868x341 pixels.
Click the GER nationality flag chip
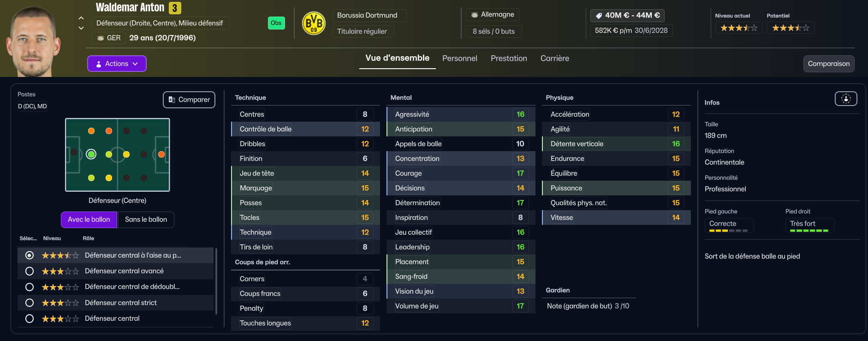tap(109, 38)
